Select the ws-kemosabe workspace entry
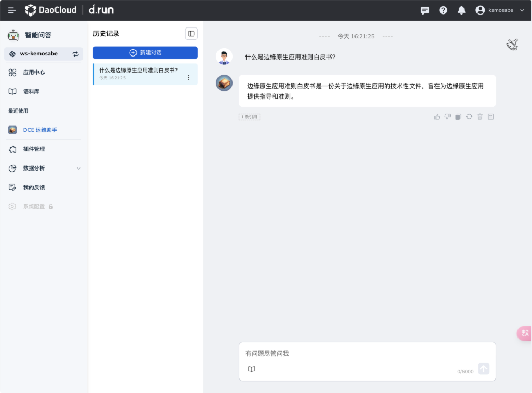Viewport: 532px width, 393px height. click(x=44, y=54)
